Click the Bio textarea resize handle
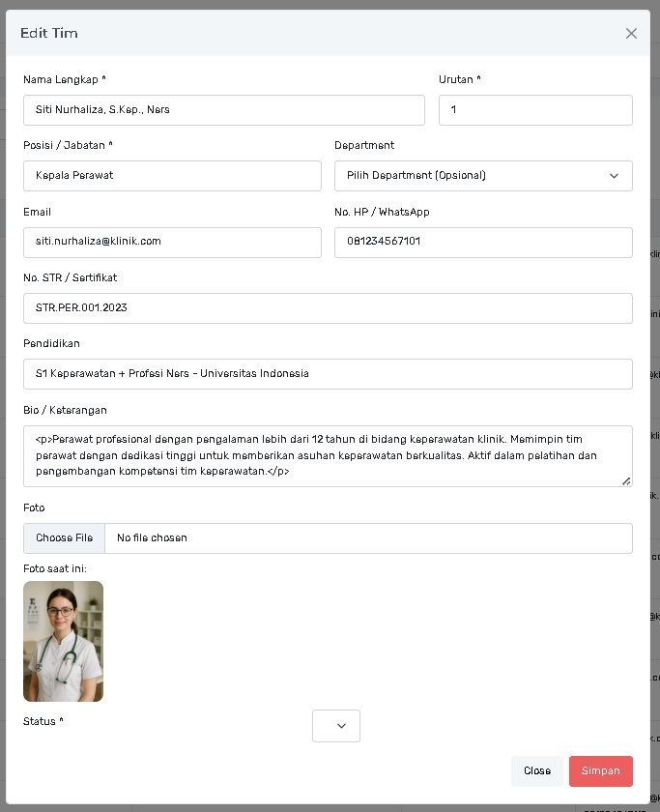The height and width of the screenshot is (812, 660). click(x=626, y=480)
